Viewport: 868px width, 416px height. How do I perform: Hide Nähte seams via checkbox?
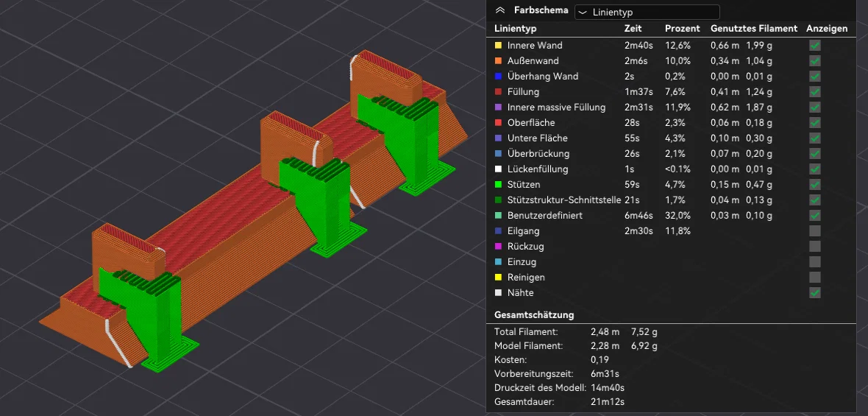point(814,292)
